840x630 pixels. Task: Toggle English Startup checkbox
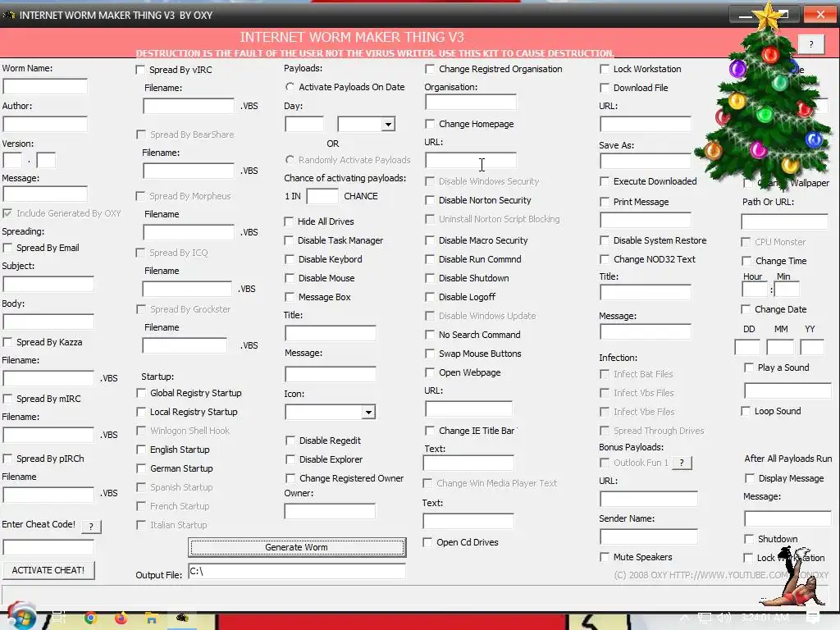141,449
